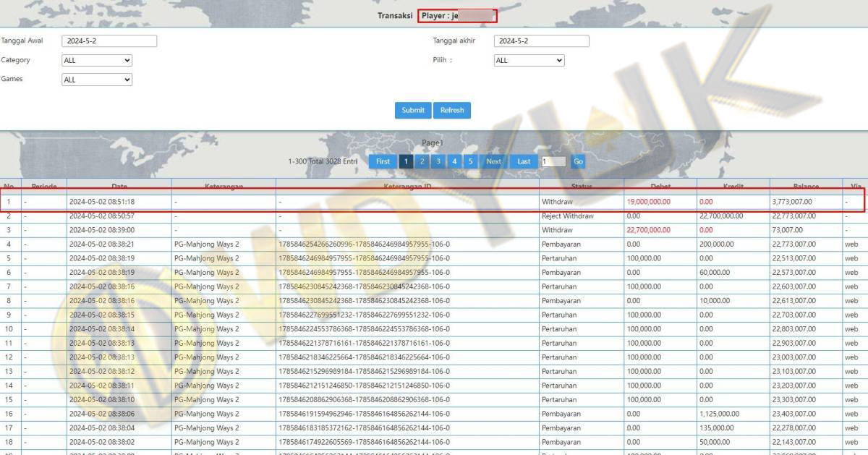Viewport: 868px width, 455px height.
Task: Click kredit value 135,000.00
Action: point(717,428)
